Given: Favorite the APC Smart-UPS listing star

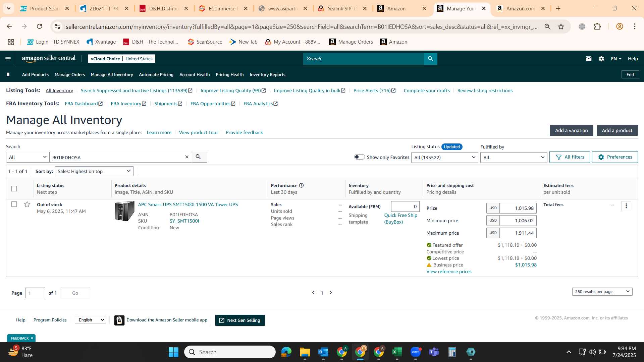Looking at the screenshot, I should tap(27, 204).
